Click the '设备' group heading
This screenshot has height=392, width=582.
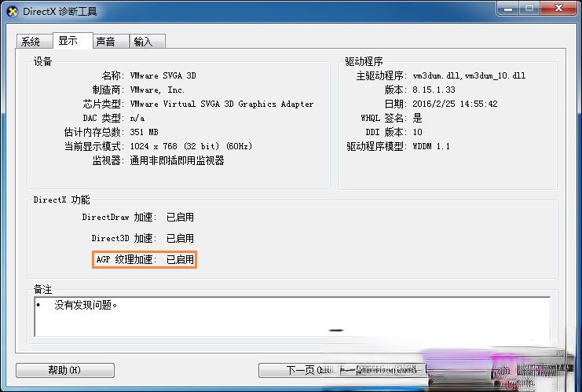pos(42,61)
